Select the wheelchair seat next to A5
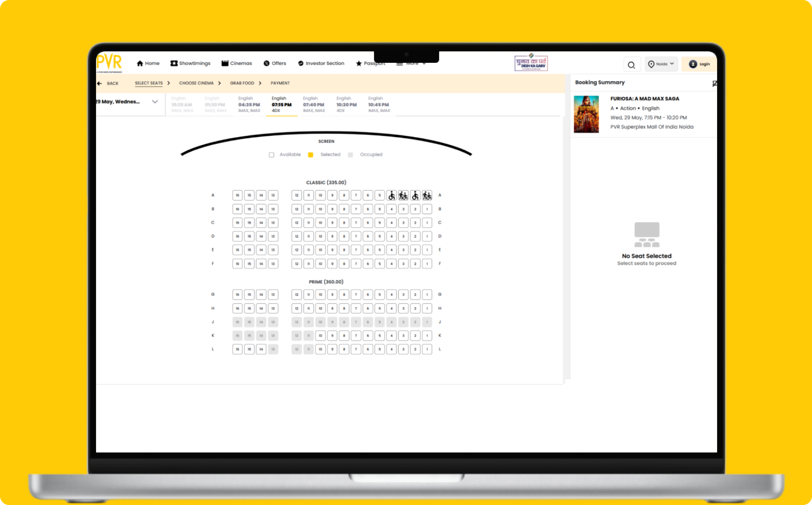Image resolution: width=812 pixels, height=505 pixels. pyautogui.click(x=392, y=195)
